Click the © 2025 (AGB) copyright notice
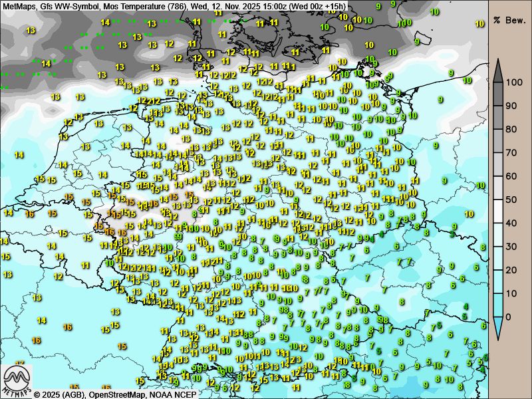Screen dimensions: 532x399 [59, 394]
